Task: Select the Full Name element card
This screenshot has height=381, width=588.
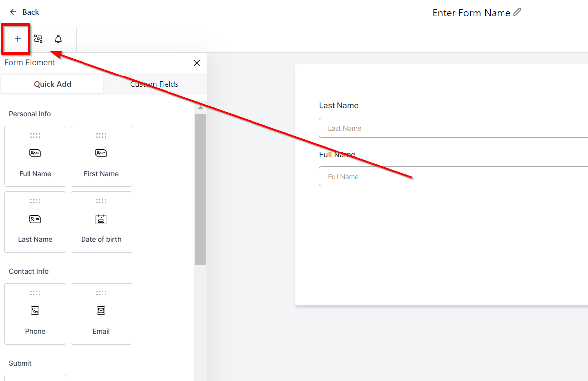Action: coord(35,156)
